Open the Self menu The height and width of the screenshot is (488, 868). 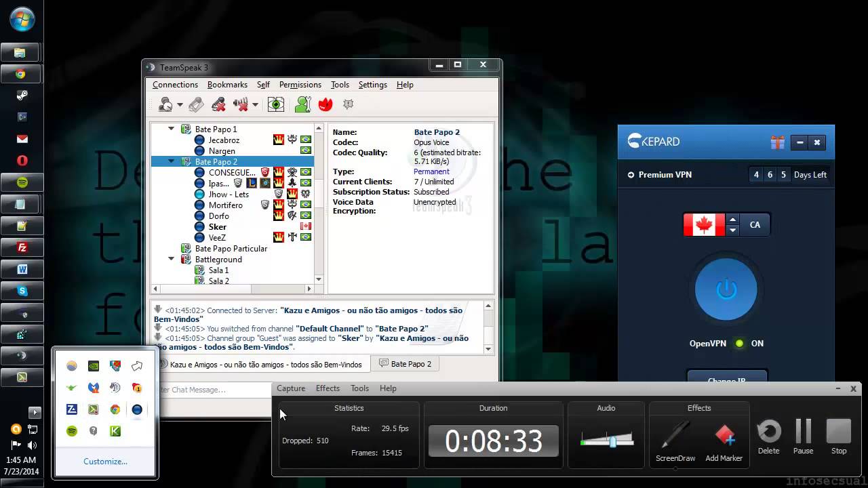pyautogui.click(x=263, y=85)
